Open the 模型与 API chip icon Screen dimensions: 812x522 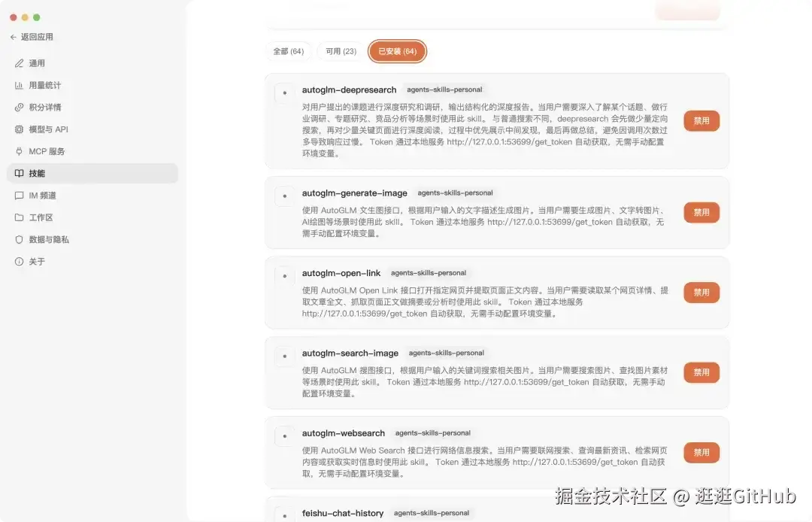pyautogui.click(x=19, y=129)
